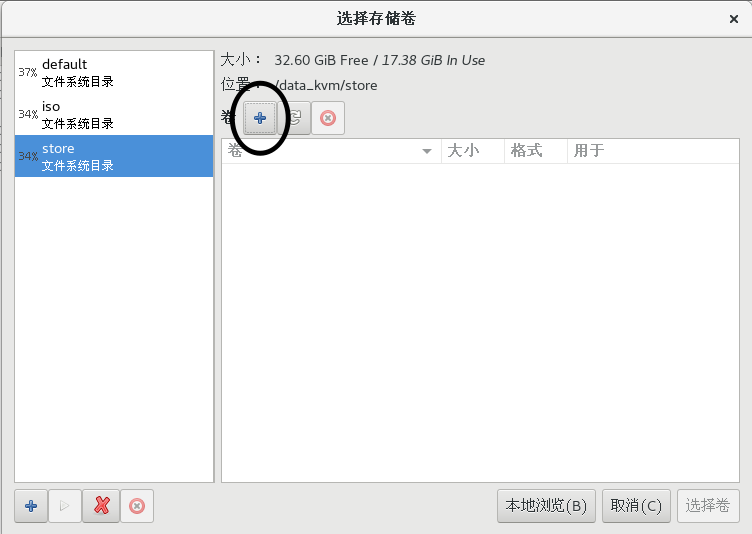Select the iso storage pool

[x=114, y=115]
